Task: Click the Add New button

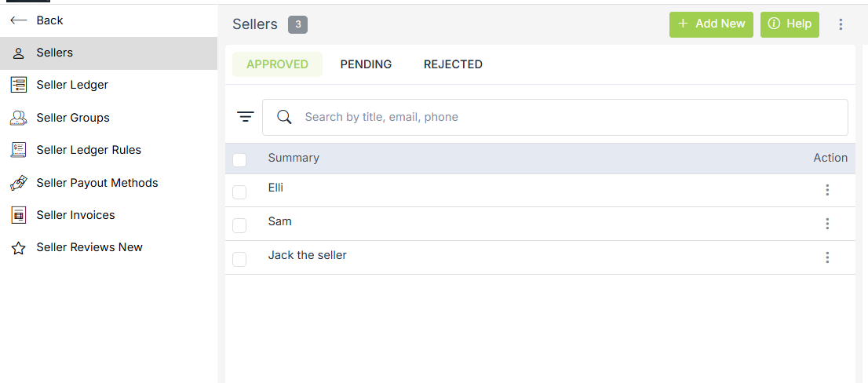Action: [711, 24]
